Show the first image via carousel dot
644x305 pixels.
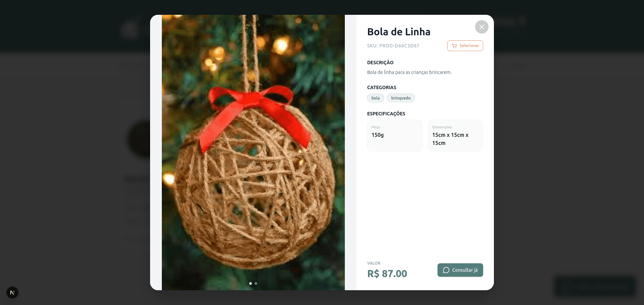point(250,283)
